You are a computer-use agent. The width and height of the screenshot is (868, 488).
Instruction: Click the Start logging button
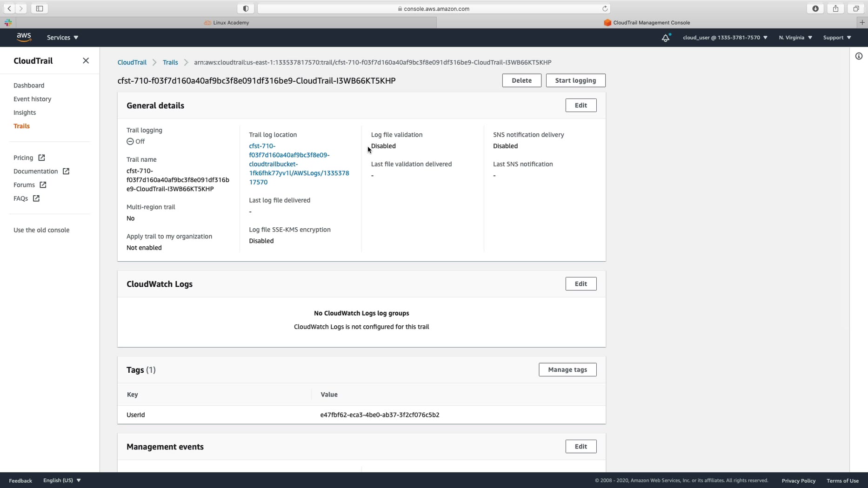(x=575, y=80)
